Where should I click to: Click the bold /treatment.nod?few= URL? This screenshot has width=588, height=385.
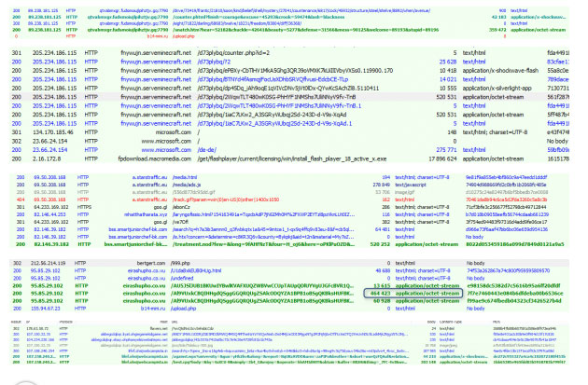click(x=263, y=244)
